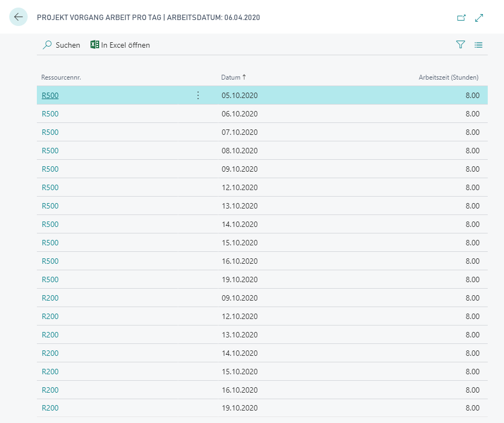Click the Excel icon in toolbar
504x423 pixels.
tap(94, 44)
